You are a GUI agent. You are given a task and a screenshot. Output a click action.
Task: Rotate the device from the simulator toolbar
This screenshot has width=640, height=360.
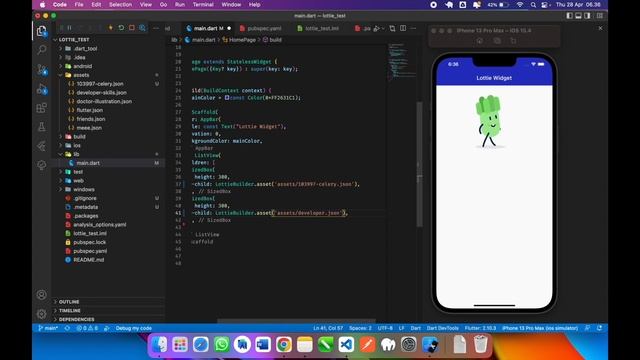point(513,41)
